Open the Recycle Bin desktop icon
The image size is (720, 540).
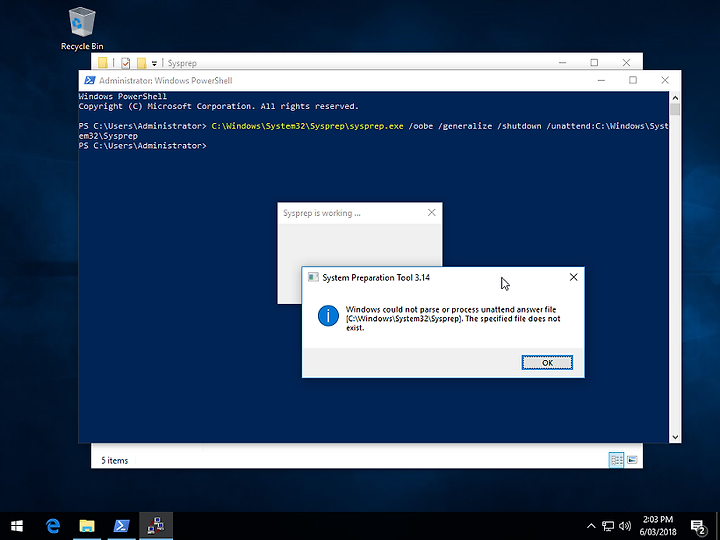82,28
